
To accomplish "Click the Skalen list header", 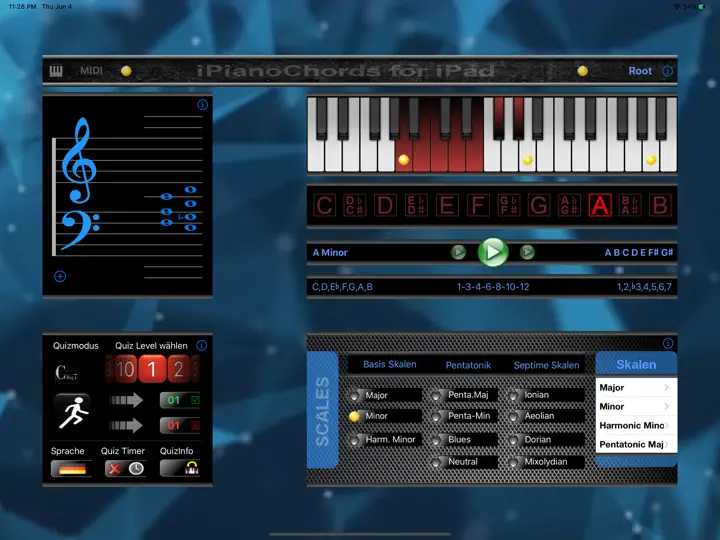I will click(x=636, y=364).
